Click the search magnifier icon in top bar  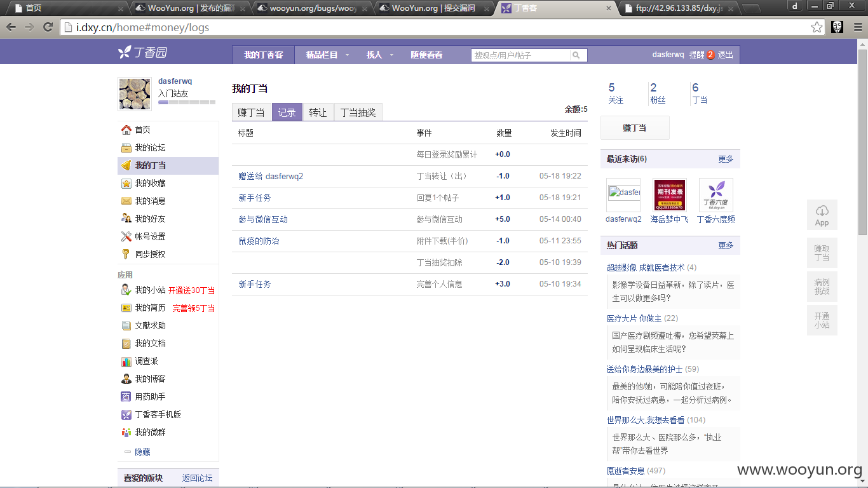point(576,55)
